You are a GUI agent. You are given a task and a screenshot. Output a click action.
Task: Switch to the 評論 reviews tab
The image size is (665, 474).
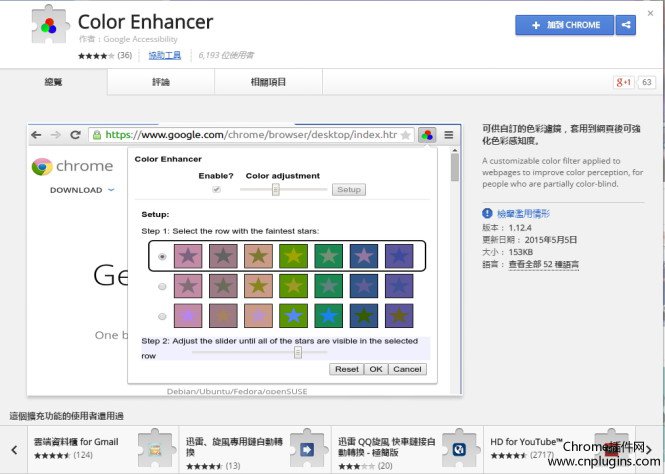pos(161,82)
